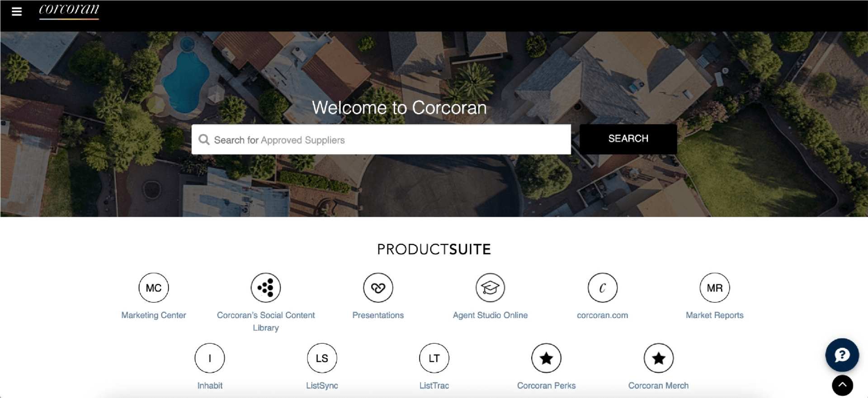Click the MC Marketing Center circle icon
The width and height of the screenshot is (868, 398).
point(154,288)
